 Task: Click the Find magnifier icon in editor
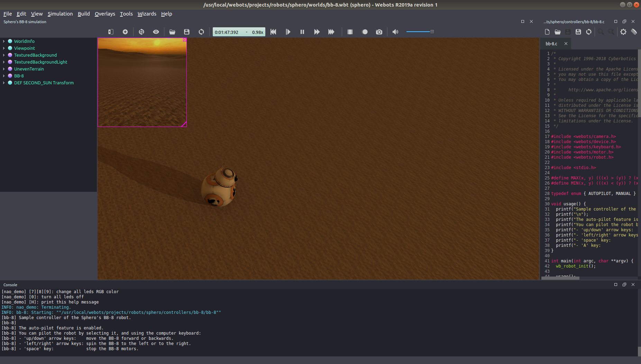601,32
